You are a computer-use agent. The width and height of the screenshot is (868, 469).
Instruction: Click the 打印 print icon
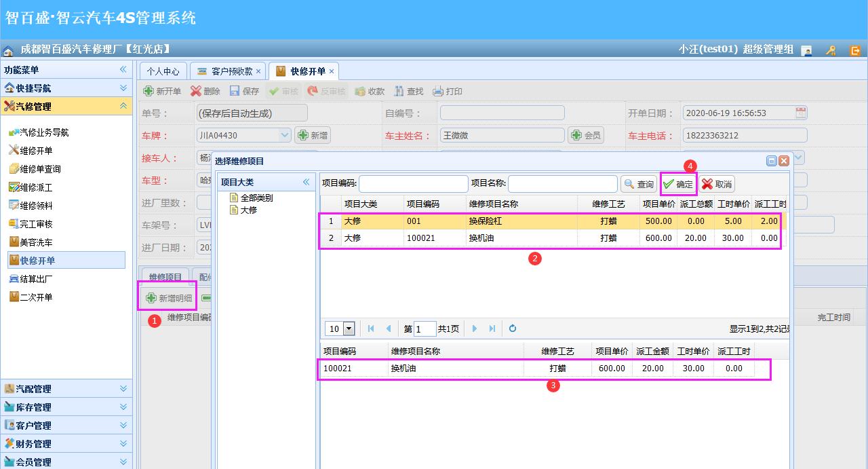[448, 90]
